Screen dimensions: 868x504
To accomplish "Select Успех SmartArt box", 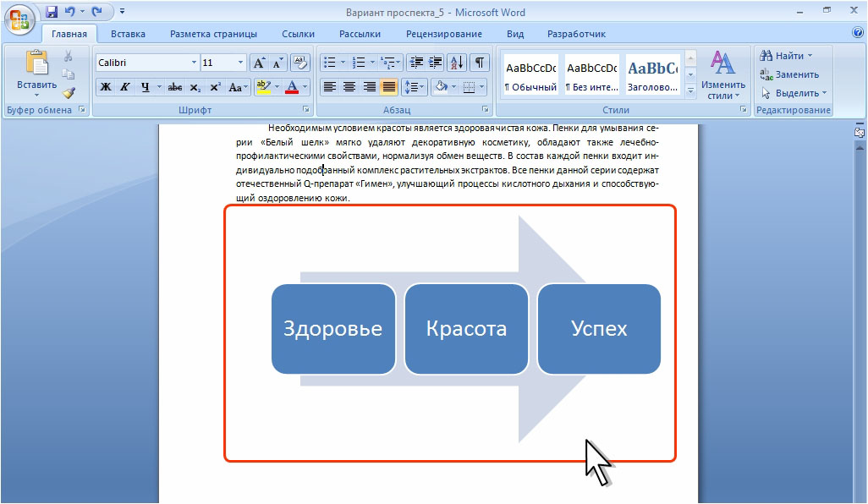I will pyautogui.click(x=599, y=329).
